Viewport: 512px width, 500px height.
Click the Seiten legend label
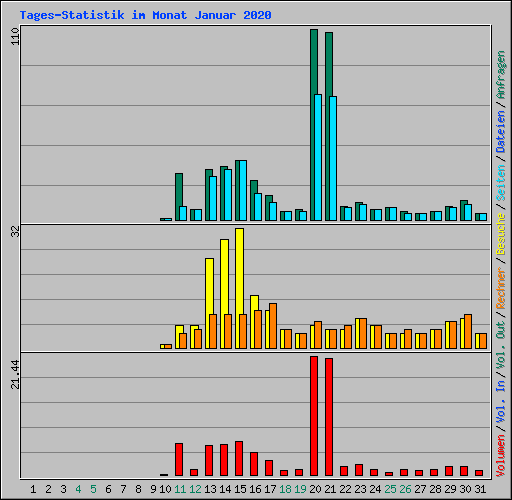click(x=501, y=183)
